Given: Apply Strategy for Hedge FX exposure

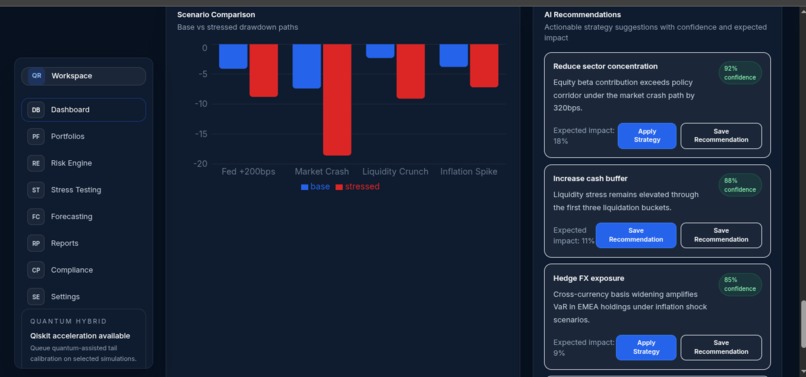Looking at the screenshot, I should click(646, 348).
